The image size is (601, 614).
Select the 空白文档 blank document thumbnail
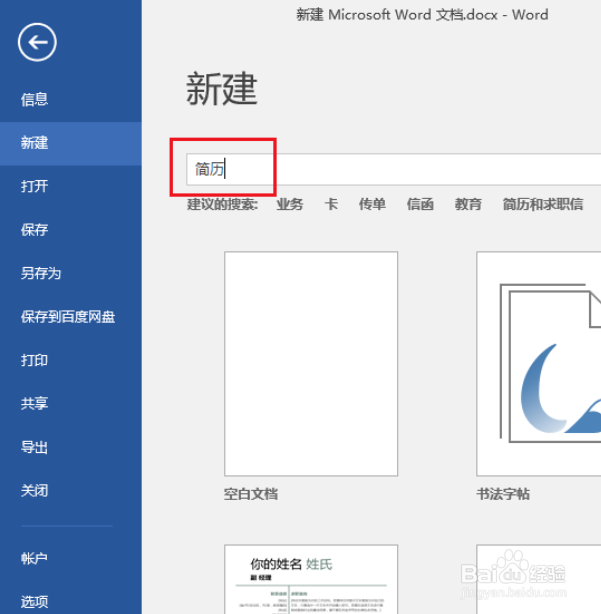click(311, 364)
